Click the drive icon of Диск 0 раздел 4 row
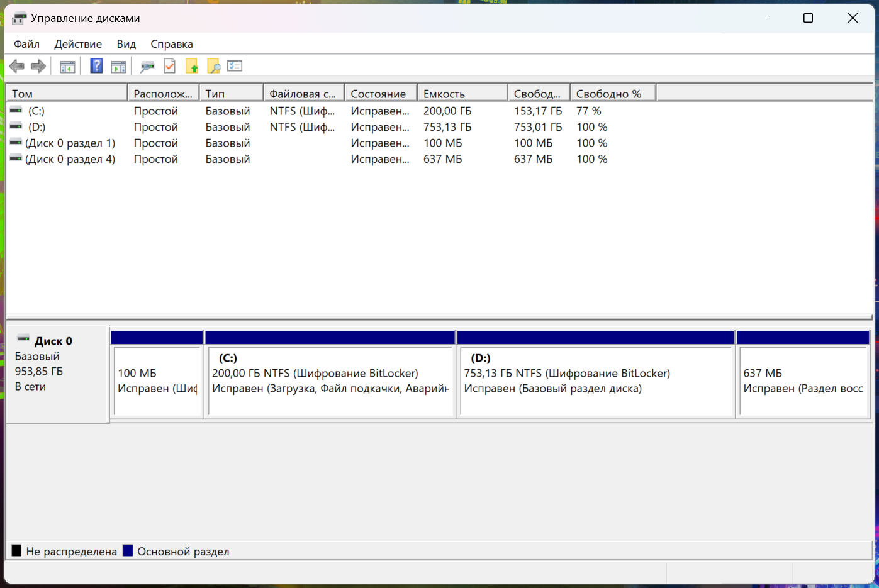Image resolution: width=879 pixels, height=588 pixels. (16, 159)
